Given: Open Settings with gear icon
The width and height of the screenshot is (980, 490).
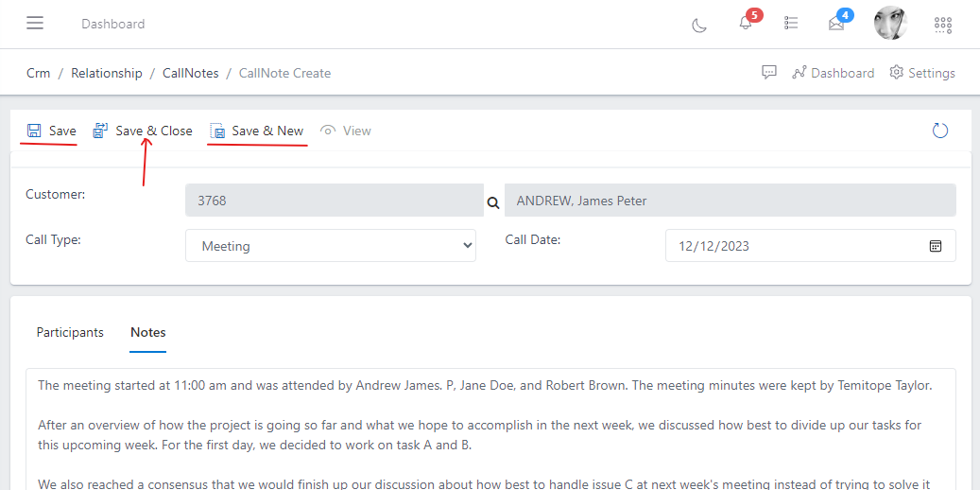Looking at the screenshot, I should (922, 73).
